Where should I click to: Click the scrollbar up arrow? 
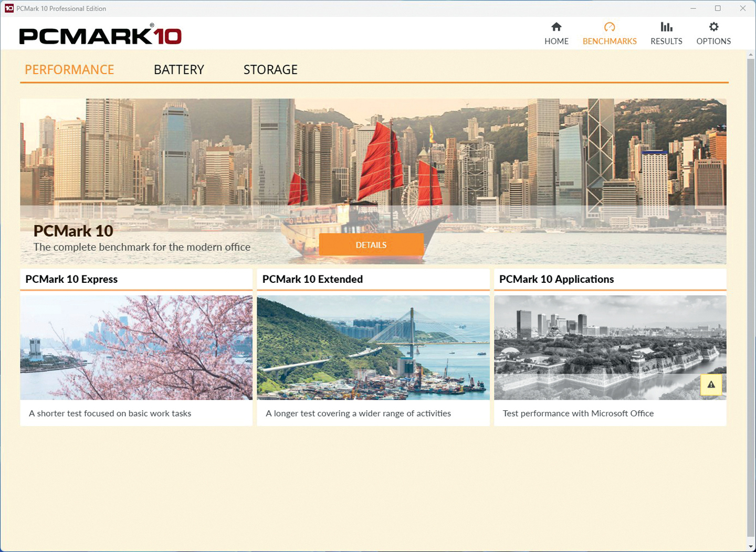coord(751,55)
